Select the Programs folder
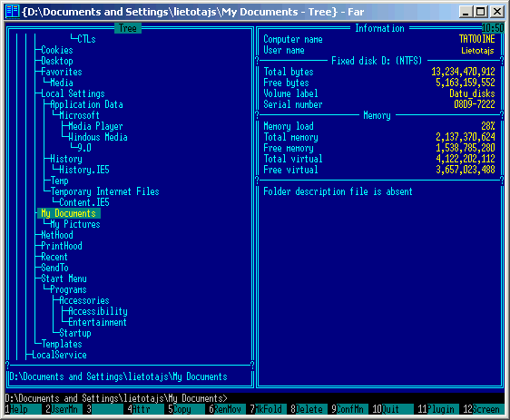 click(68, 289)
